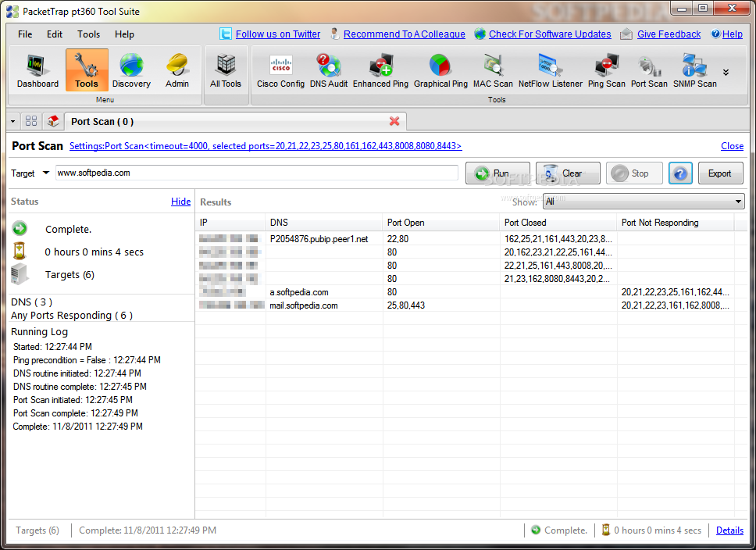Open the Admin hard hat icon
Screen dimensions: 756x550
point(177,70)
